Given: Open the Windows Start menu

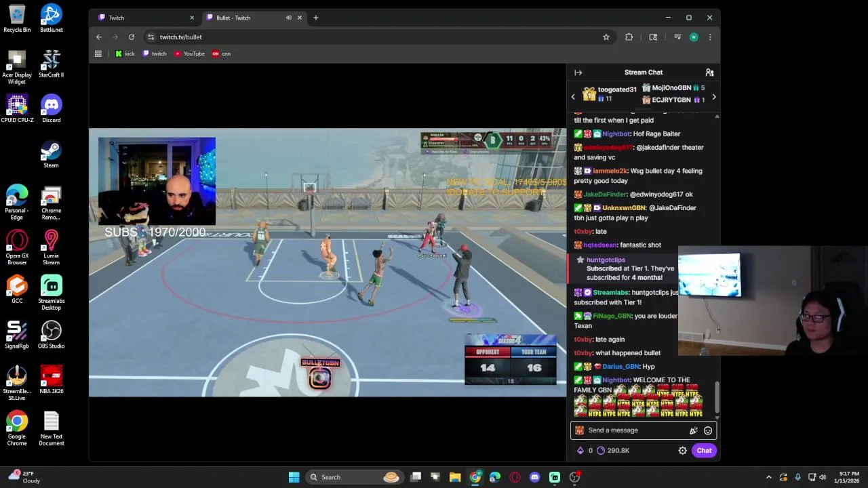Looking at the screenshot, I should point(294,477).
